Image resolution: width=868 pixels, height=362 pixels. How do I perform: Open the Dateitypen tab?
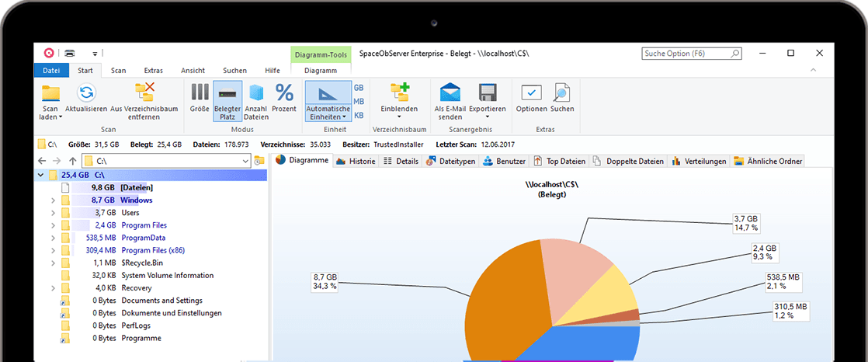[450, 161]
